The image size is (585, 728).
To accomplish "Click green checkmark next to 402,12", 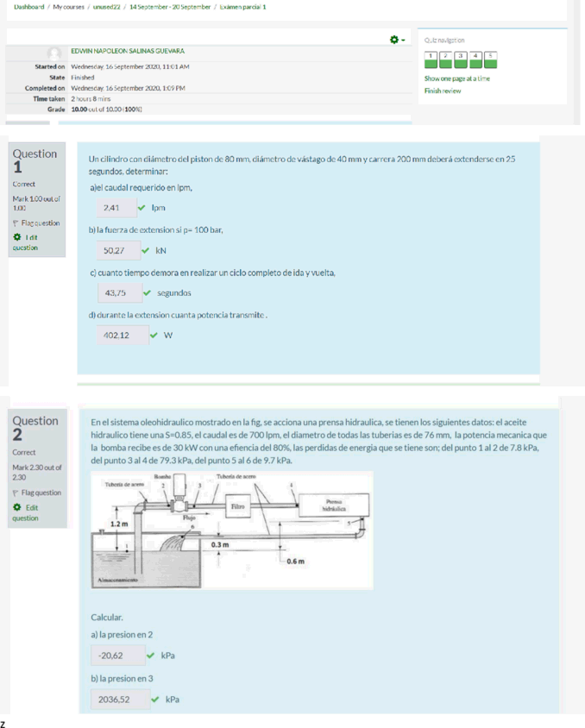I will coord(154,336).
